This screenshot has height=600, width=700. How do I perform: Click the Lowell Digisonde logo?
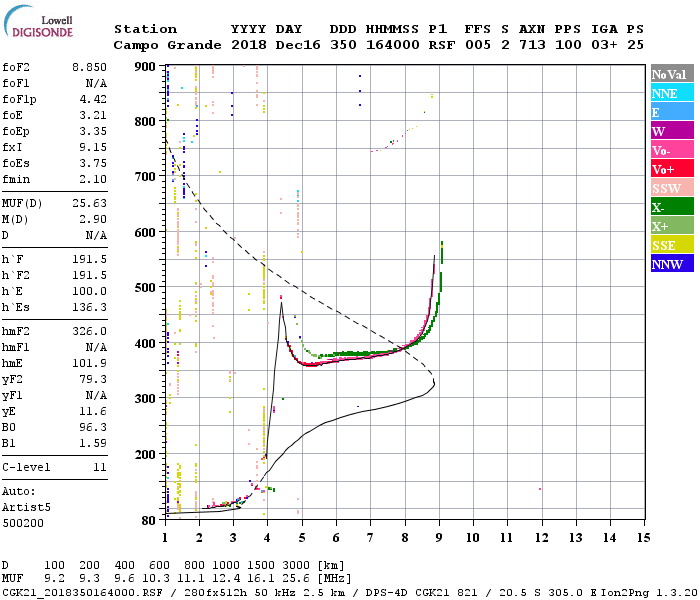pos(38,22)
